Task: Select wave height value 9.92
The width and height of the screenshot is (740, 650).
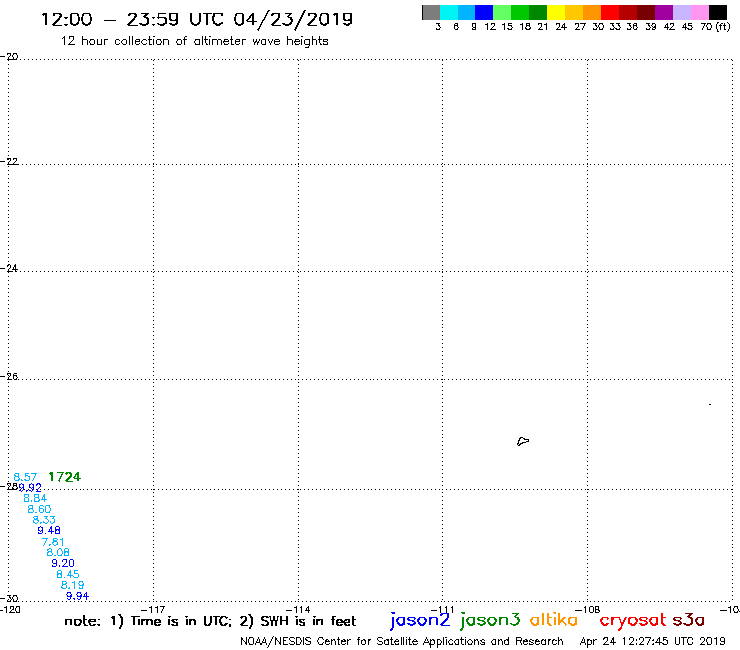Action: point(30,487)
